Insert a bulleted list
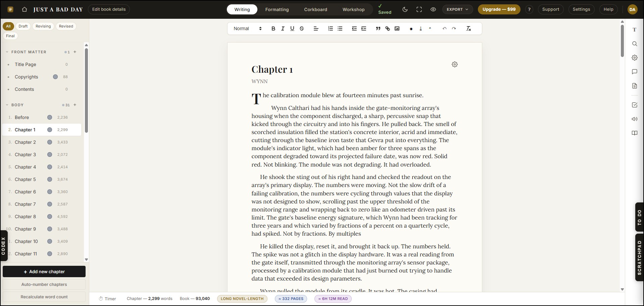The image size is (644, 306). (x=340, y=28)
